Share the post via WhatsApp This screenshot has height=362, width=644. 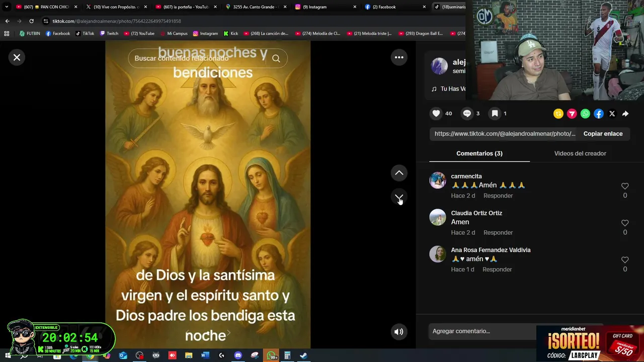click(585, 114)
